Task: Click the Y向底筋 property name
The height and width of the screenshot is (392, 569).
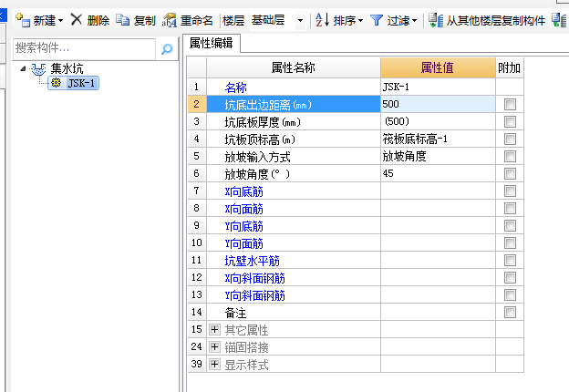Action: coord(243,226)
